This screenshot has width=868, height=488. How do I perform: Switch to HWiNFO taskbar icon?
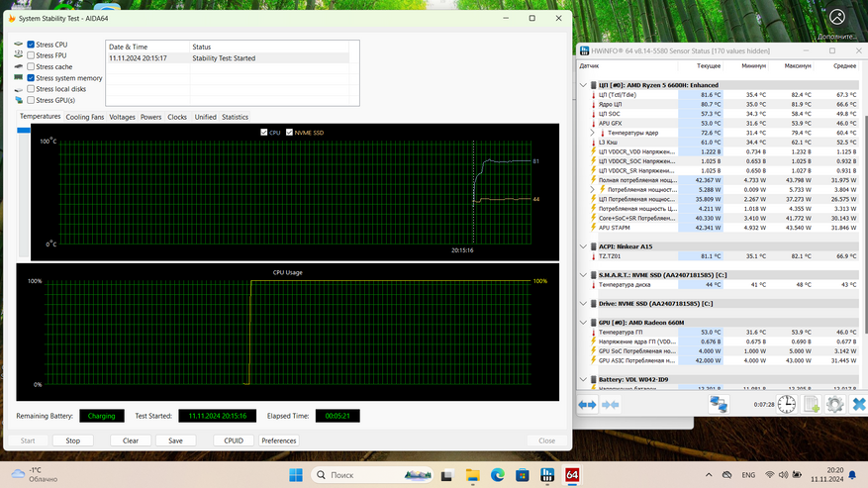tap(547, 475)
